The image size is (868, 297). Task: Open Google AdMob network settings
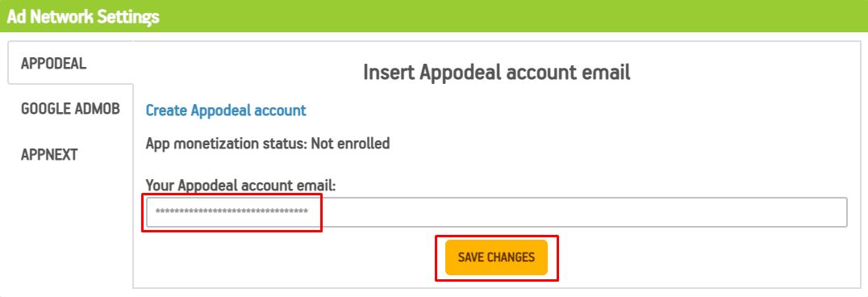click(69, 109)
